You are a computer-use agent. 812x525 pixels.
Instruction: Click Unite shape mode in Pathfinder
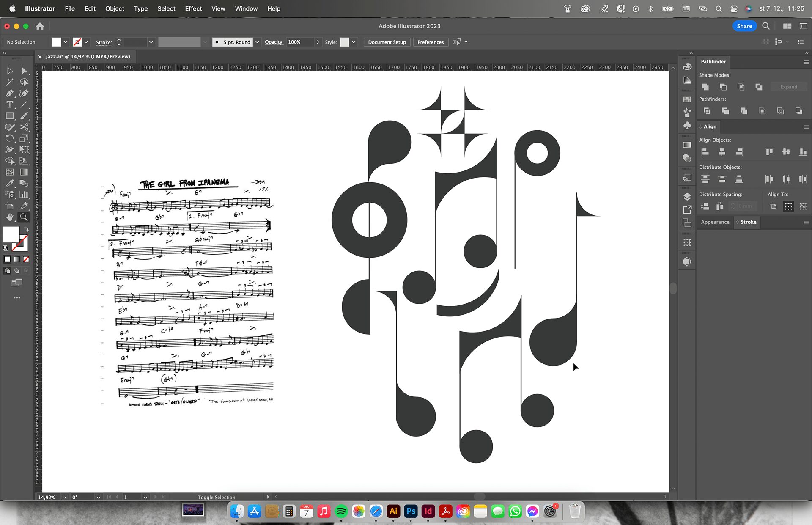pyautogui.click(x=705, y=87)
